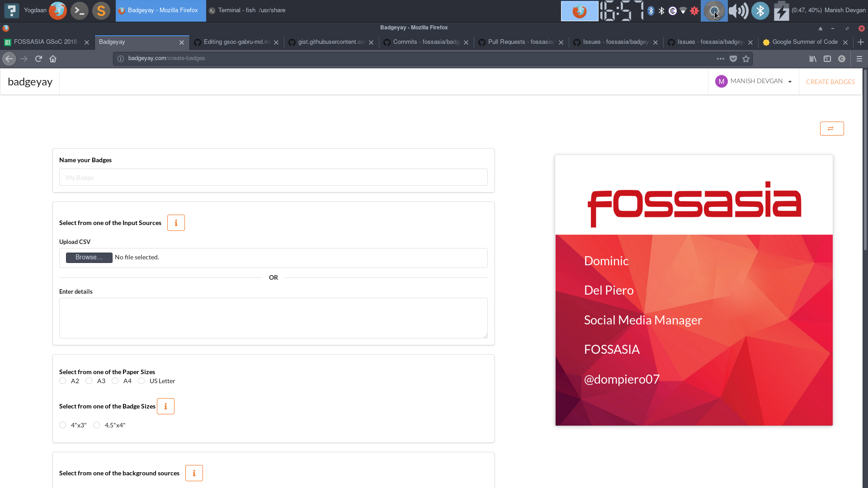This screenshot has height=488, width=868.
Task: Click the swap arrows button above the preview
Action: point(832,129)
